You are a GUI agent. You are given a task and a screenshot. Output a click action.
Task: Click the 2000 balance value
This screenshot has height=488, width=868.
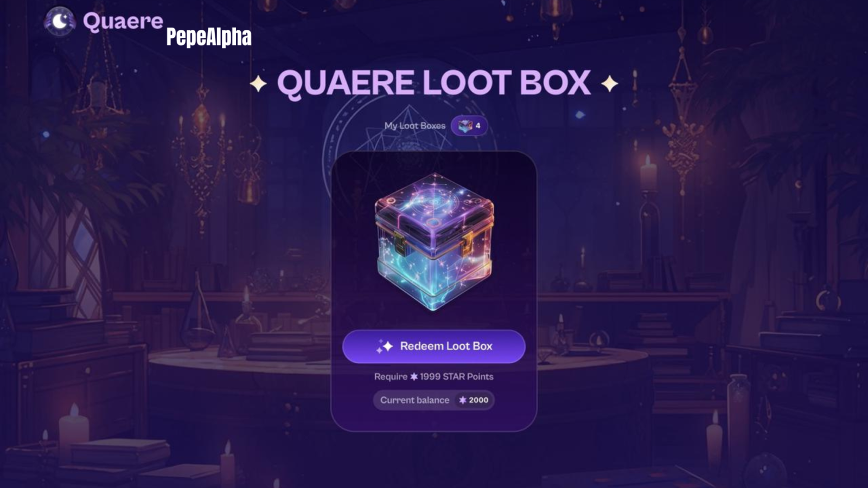coord(478,400)
